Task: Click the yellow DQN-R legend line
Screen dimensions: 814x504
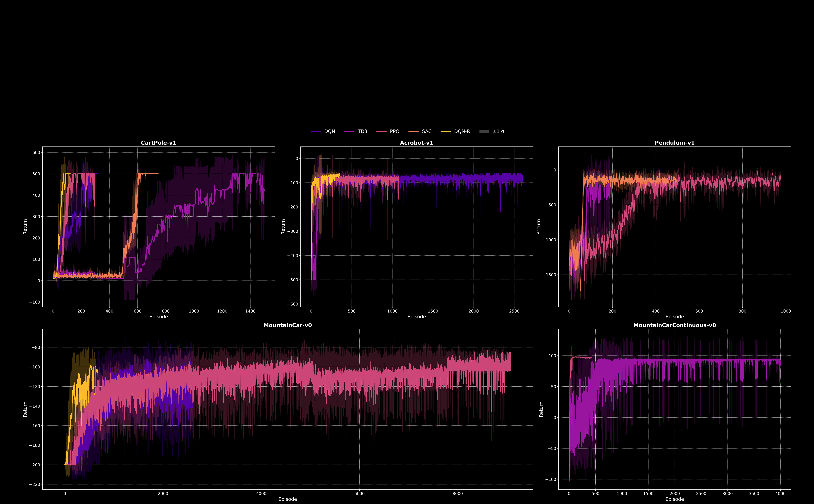Action: click(x=446, y=131)
